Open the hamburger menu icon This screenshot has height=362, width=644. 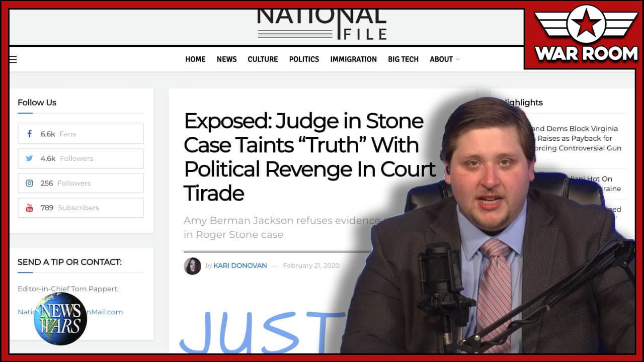click(13, 59)
